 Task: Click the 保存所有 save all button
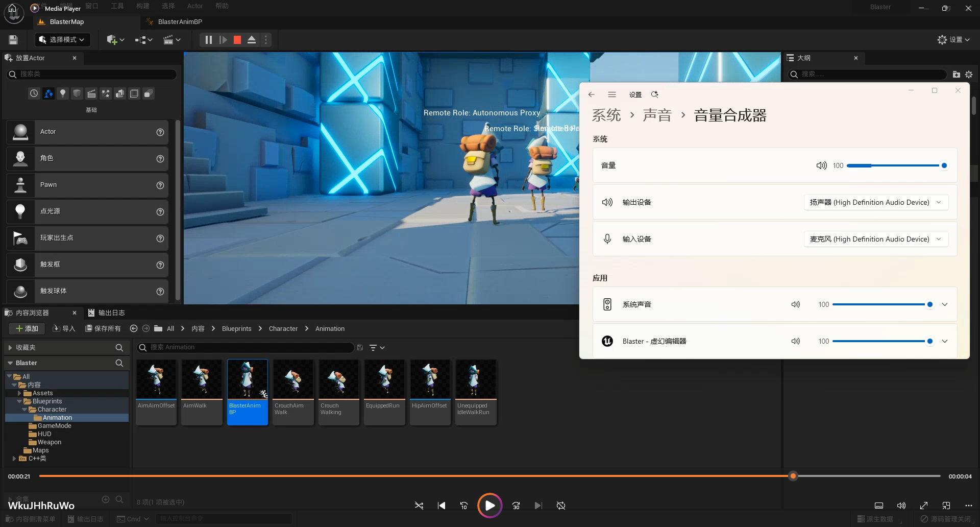(x=103, y=328)
